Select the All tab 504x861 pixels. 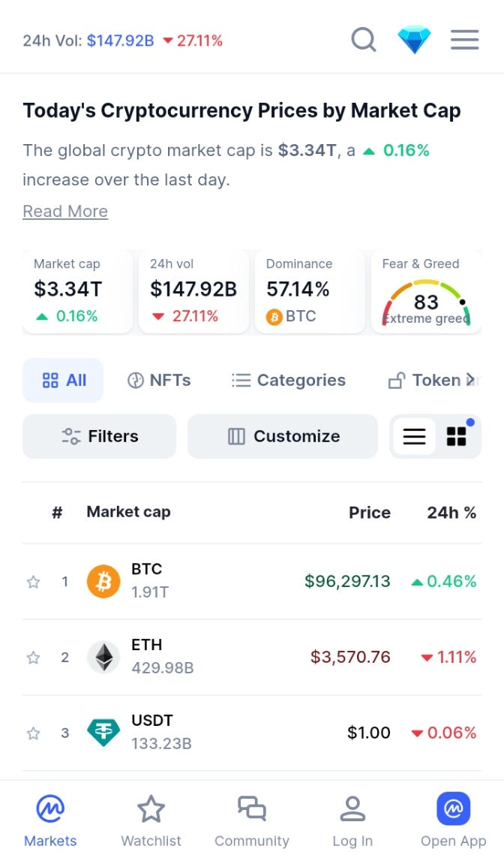point(63,380)
